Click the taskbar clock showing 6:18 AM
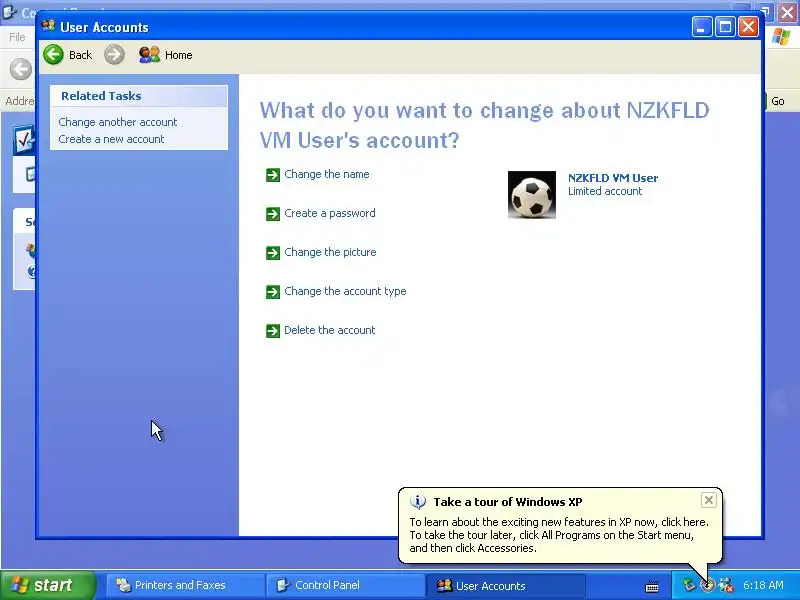Screen dimensions: 800x600 tap(763, 585)
